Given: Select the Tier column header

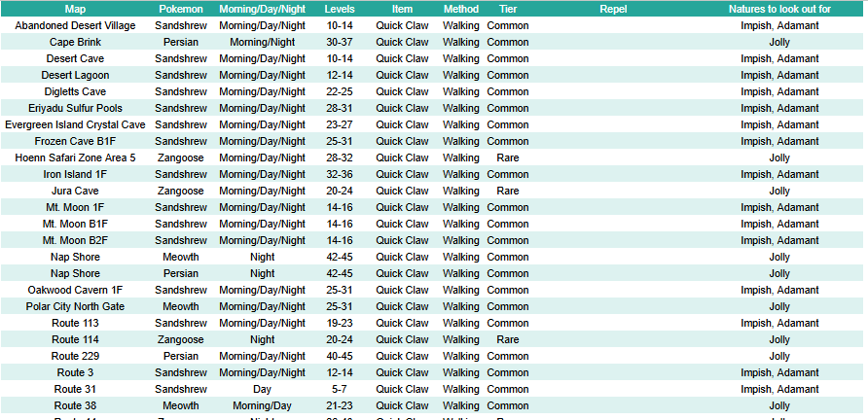Looking at the screenshot, I should coord(507,9).
